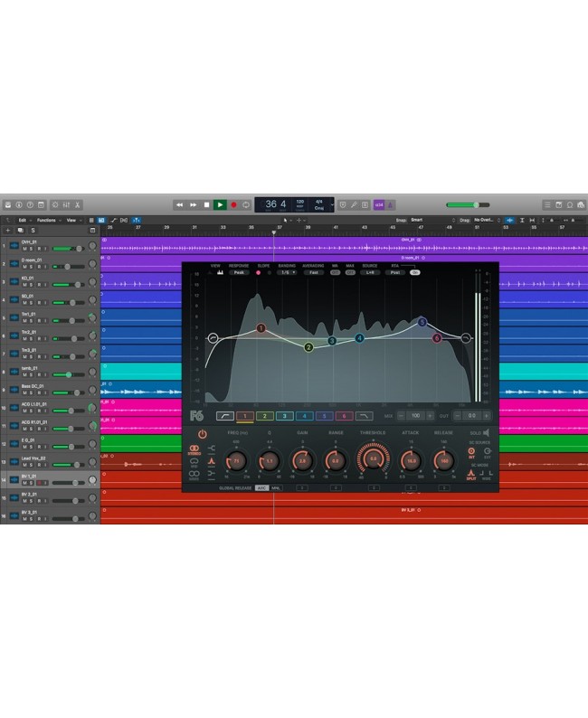Toggle the Flex show/hide icon

click(x=124, y=221)
